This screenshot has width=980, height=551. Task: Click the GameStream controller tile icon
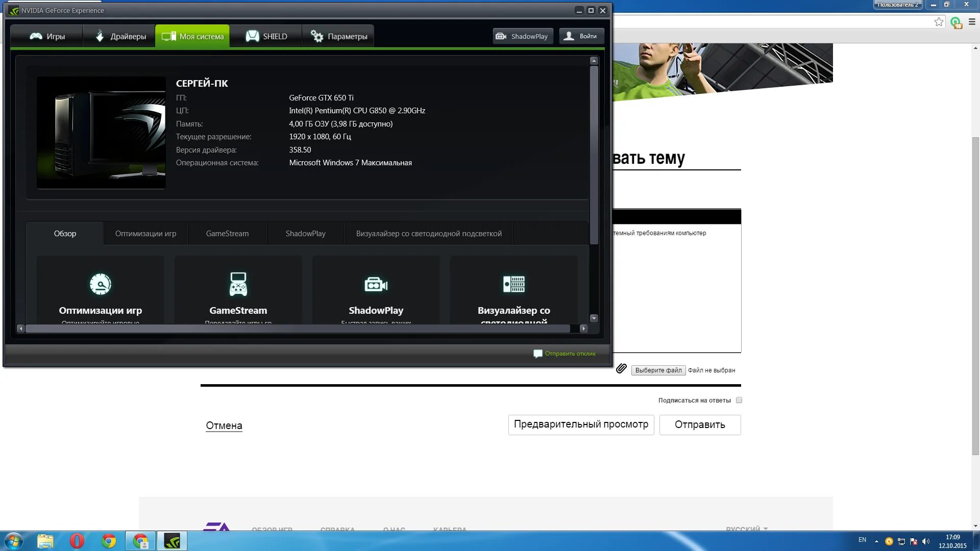[238, 284]
